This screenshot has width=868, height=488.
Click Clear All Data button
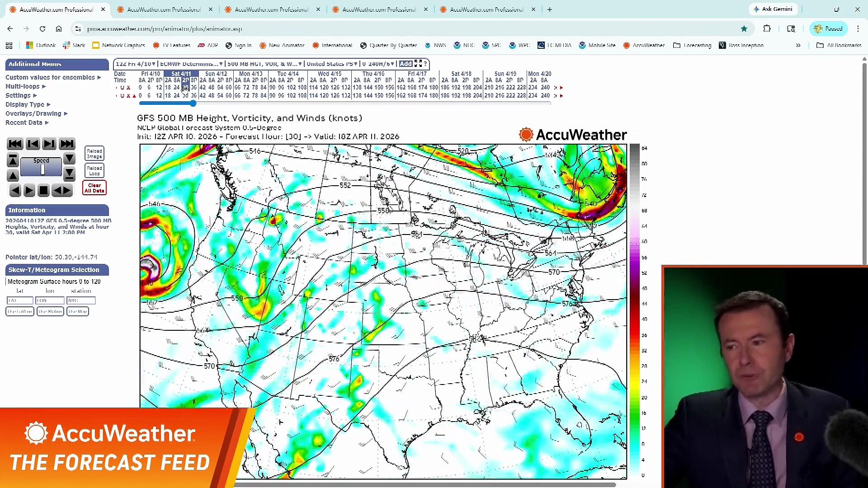(94, 188)
